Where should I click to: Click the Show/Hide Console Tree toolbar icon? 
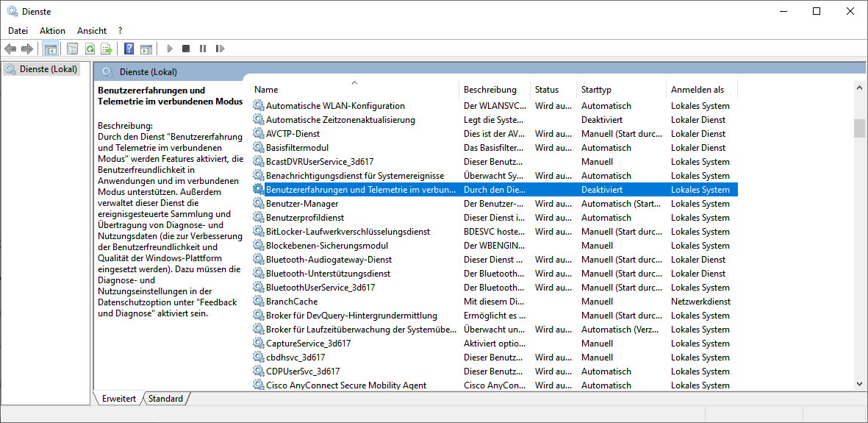tap(51, 49)
